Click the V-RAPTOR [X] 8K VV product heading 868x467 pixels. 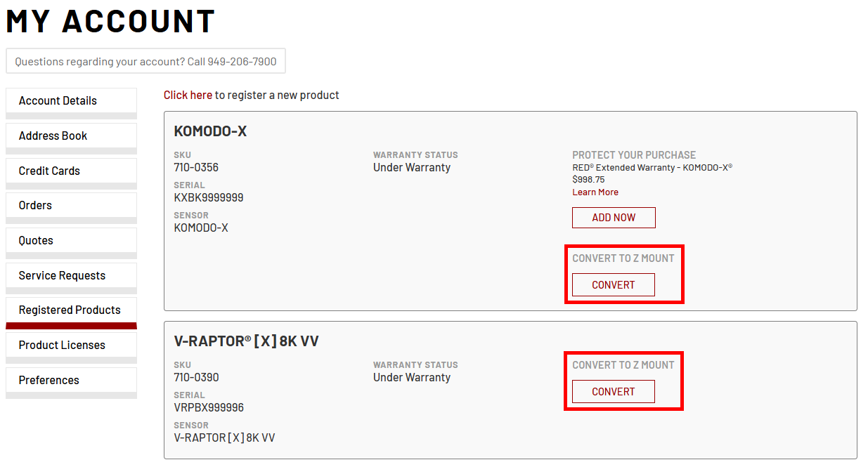pyautogui.click(x=246, y=341)
